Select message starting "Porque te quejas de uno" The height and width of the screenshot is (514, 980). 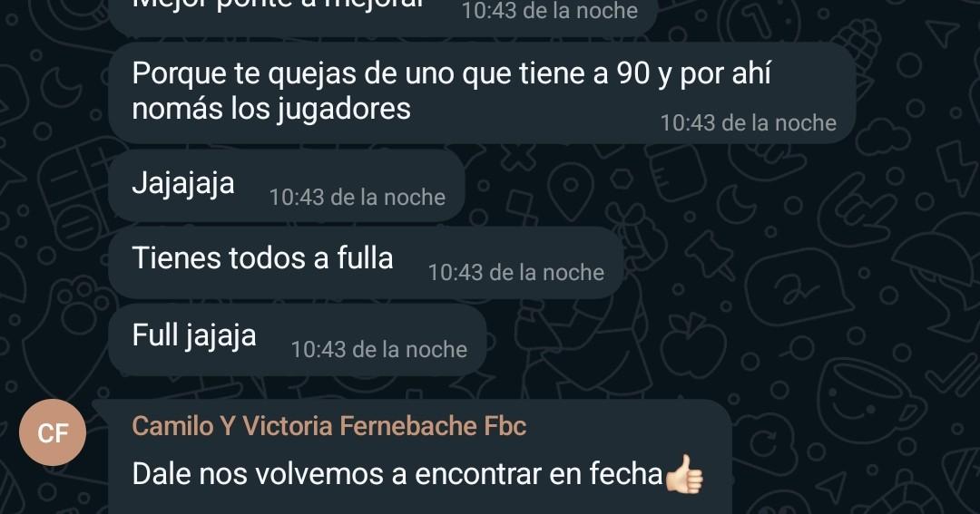click(482, 92)
